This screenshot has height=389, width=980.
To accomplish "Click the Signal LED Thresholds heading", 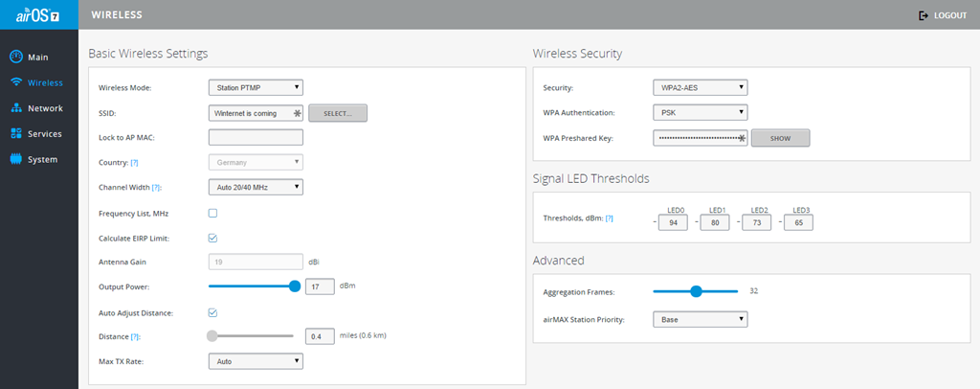I will [591, 179].
